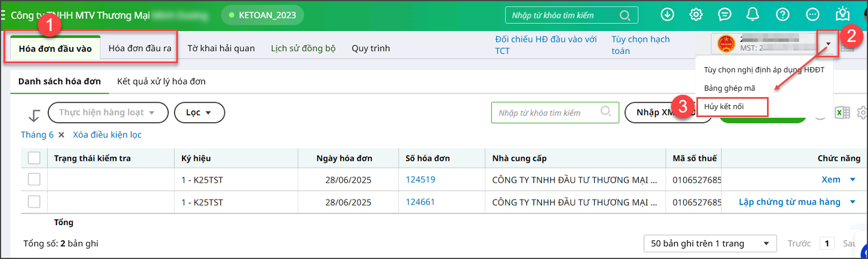The height and width of the screenshot is (259, 868).
Task: Open settings gear in top header
Action: (696, 15)
